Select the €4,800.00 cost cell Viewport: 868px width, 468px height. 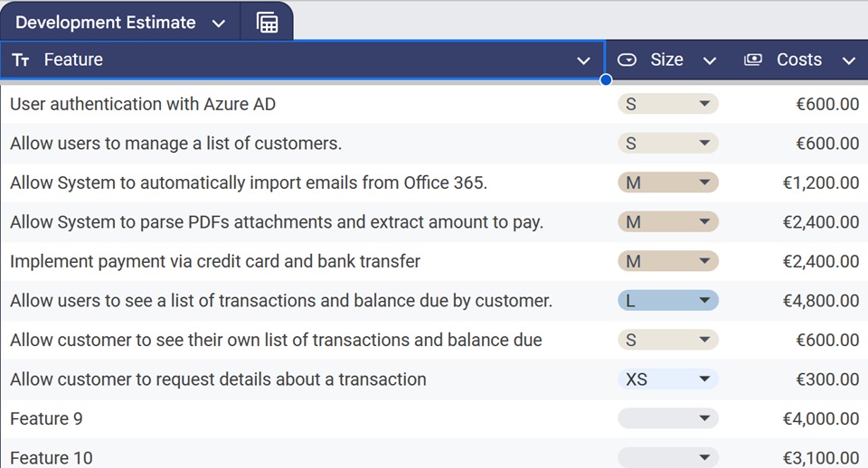tap(820, 301)
